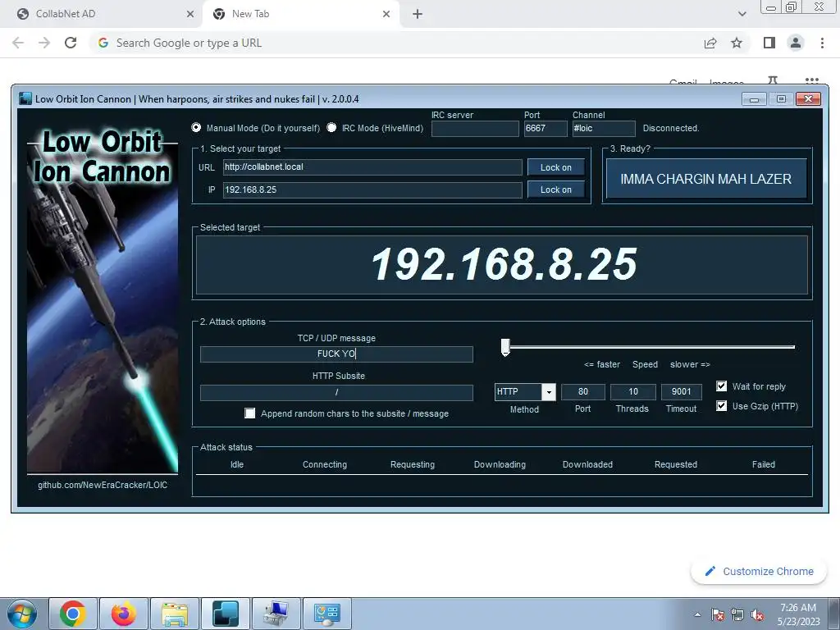Switch to the CollabNet AD tab
This screenshot has width=840, height=630.
[102, 14]
